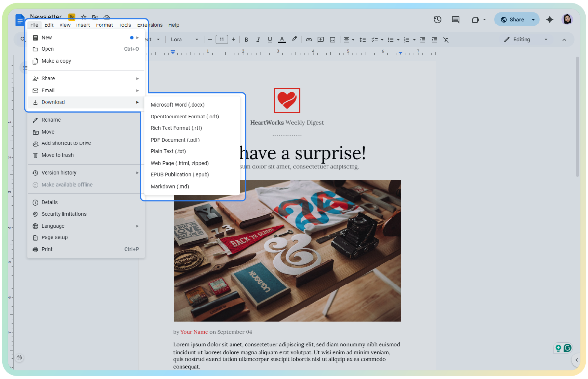This screenshot has height=379, width=588.
Task: Open the Format menu
Action: [x=104, y=25]
